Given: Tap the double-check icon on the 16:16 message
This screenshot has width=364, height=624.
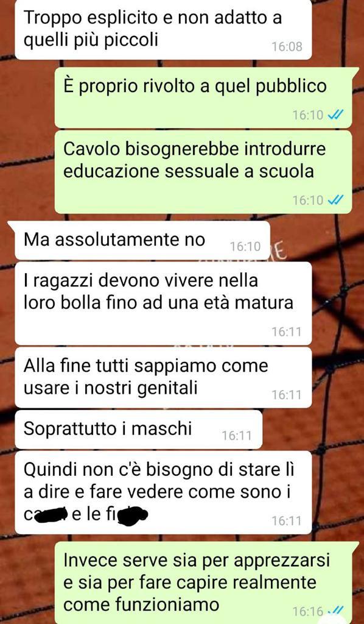Looking at the screenshot, I should 336,610.
